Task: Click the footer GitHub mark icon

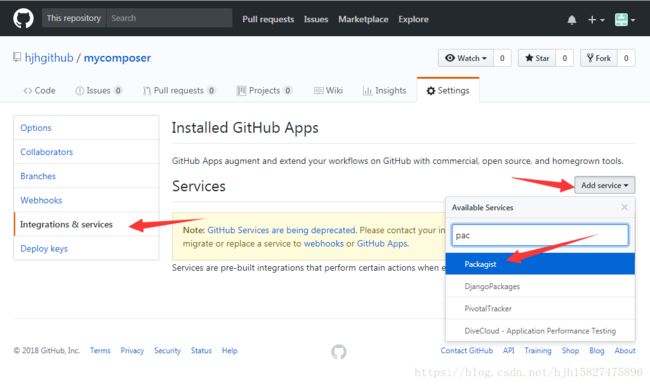Action: (339, 351)
